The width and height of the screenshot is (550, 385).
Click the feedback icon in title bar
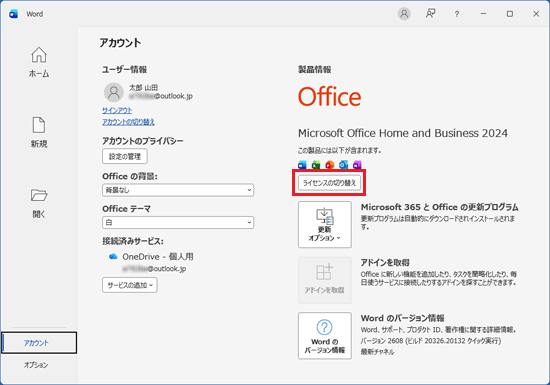pos(430,14)
